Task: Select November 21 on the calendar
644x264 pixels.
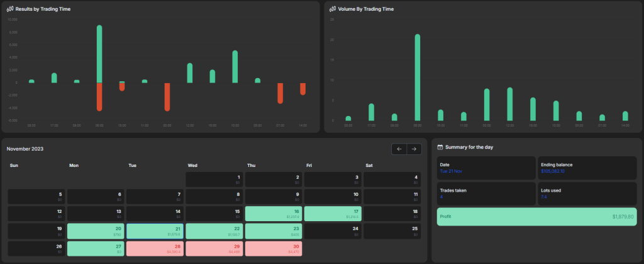Action: [x=155, y=231]
